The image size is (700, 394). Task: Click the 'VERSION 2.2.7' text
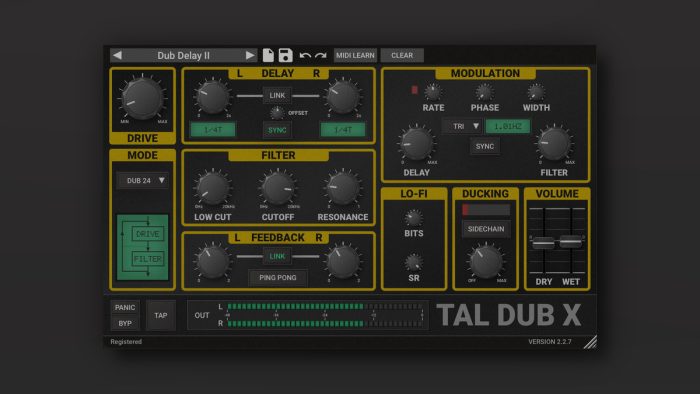pyautogui.click(x=550, y=342)
